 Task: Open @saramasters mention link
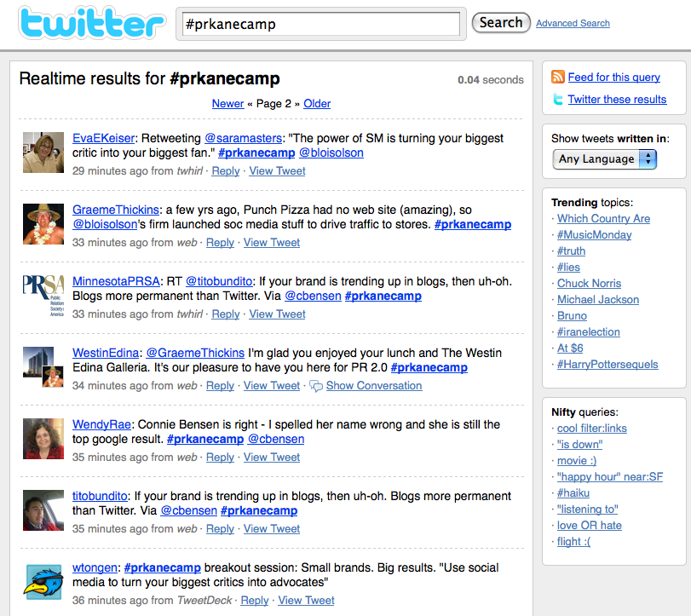[244, 138]
